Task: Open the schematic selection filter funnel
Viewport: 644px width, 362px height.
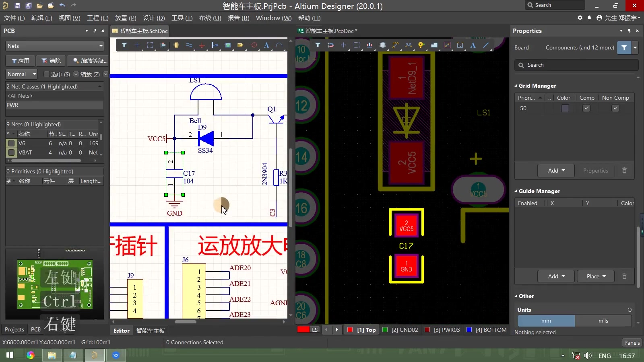Action: pos(124,45)
